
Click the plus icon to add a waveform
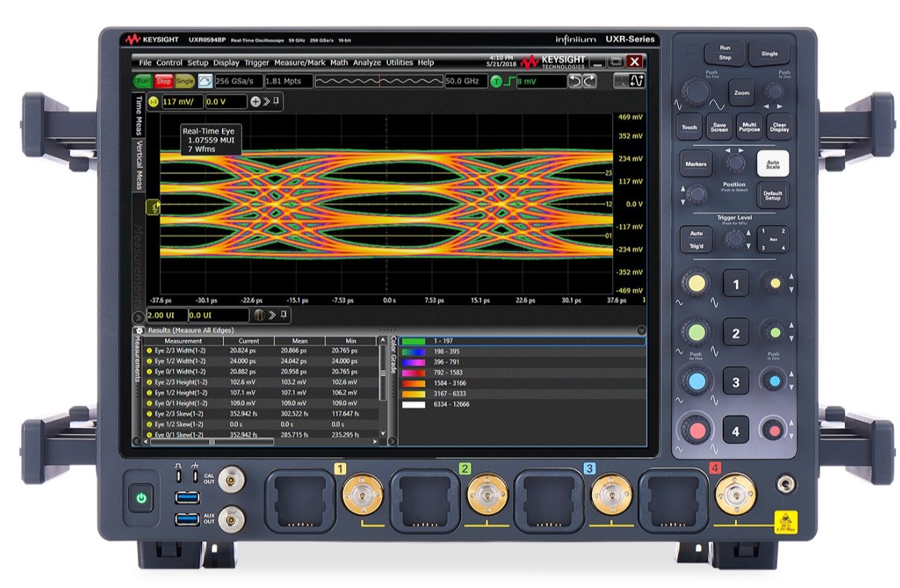click(x=255, y=102)
